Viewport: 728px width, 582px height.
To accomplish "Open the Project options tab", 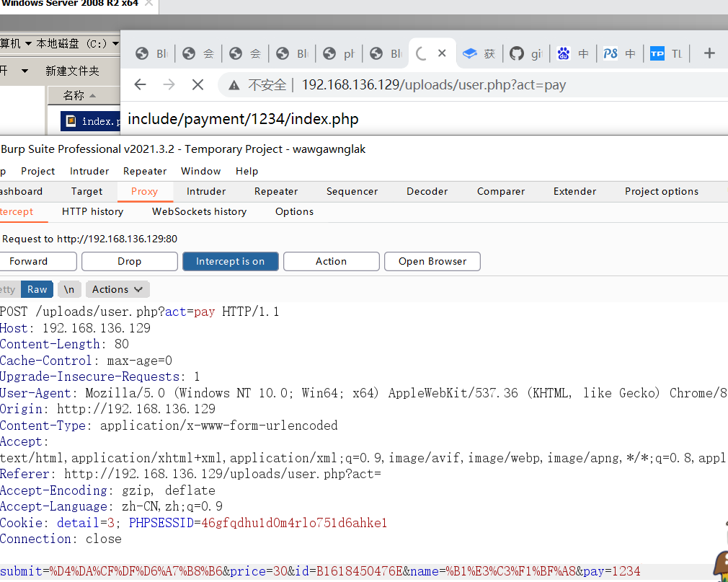I will [x=661, y=191].
